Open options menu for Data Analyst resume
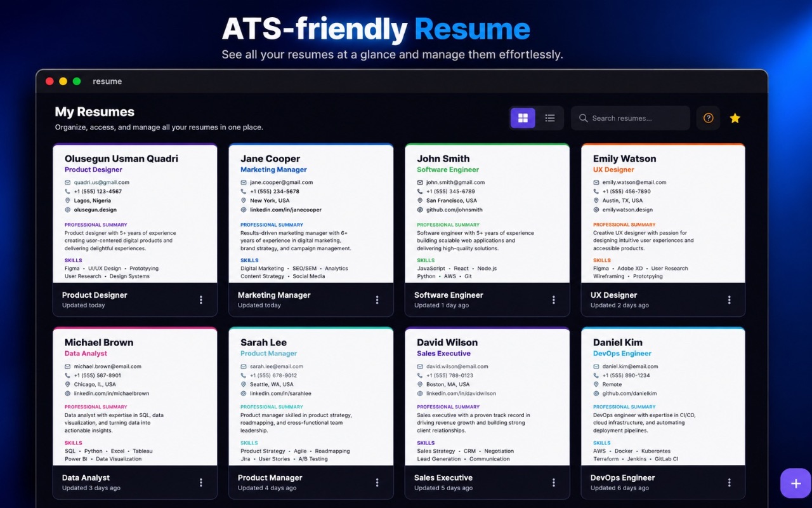 (201, 483)
